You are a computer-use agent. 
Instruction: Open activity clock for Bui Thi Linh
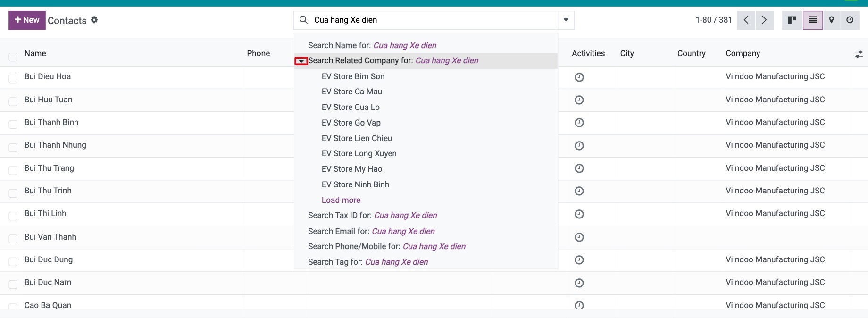pos(579,214)
